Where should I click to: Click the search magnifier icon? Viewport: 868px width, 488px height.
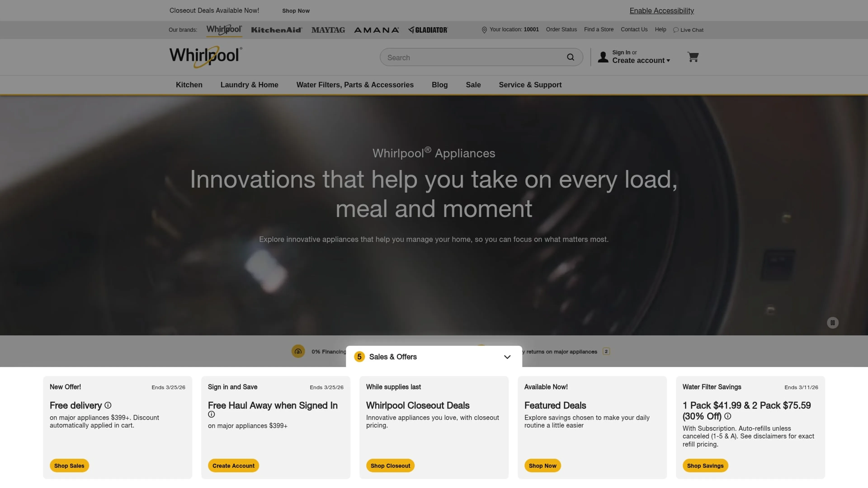(570, 57)
